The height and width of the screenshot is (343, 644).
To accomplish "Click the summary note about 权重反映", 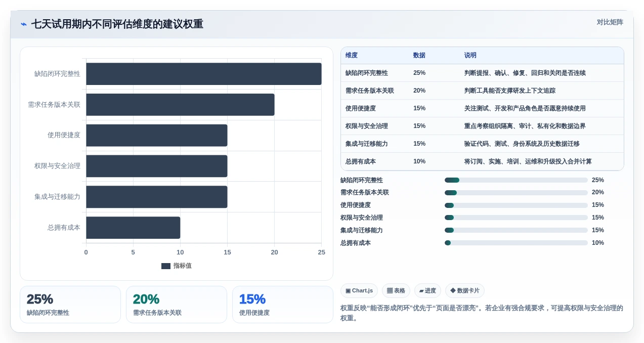I will tap(482, 313).
